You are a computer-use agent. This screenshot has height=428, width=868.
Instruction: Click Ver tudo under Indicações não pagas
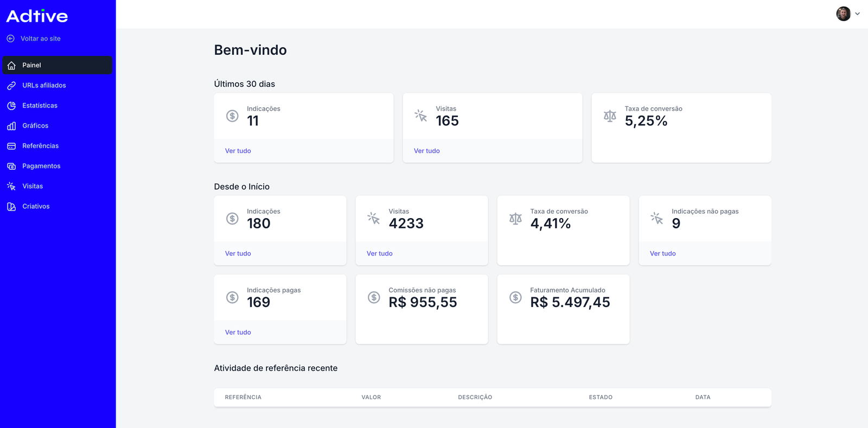663,253
